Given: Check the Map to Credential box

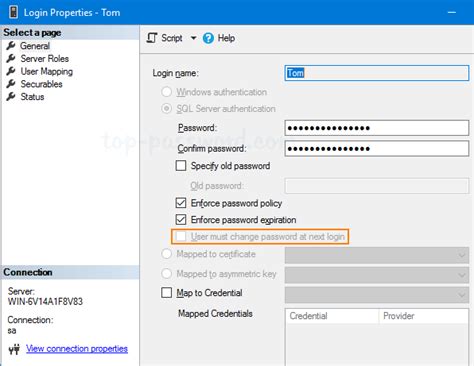Looking at the screenshot, I should [x=166, y=293].
